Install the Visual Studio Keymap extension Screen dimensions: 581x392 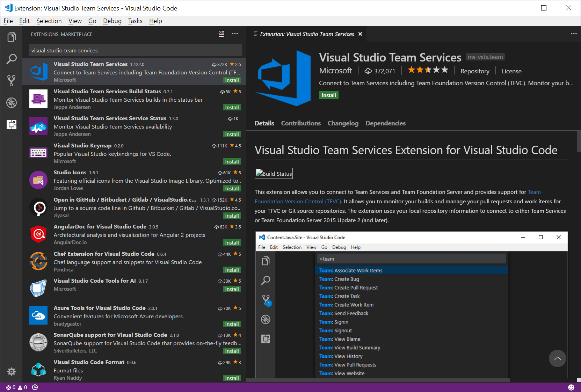[232, 161]
